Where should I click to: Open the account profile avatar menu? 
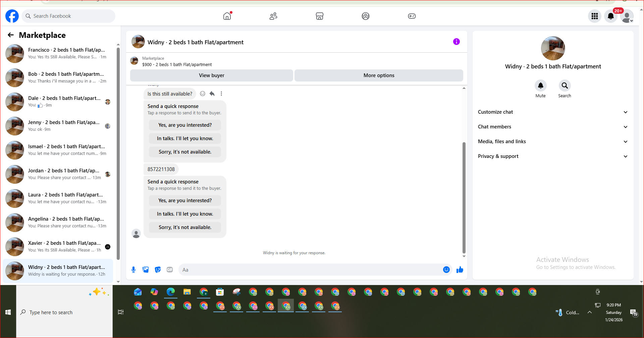627,16
